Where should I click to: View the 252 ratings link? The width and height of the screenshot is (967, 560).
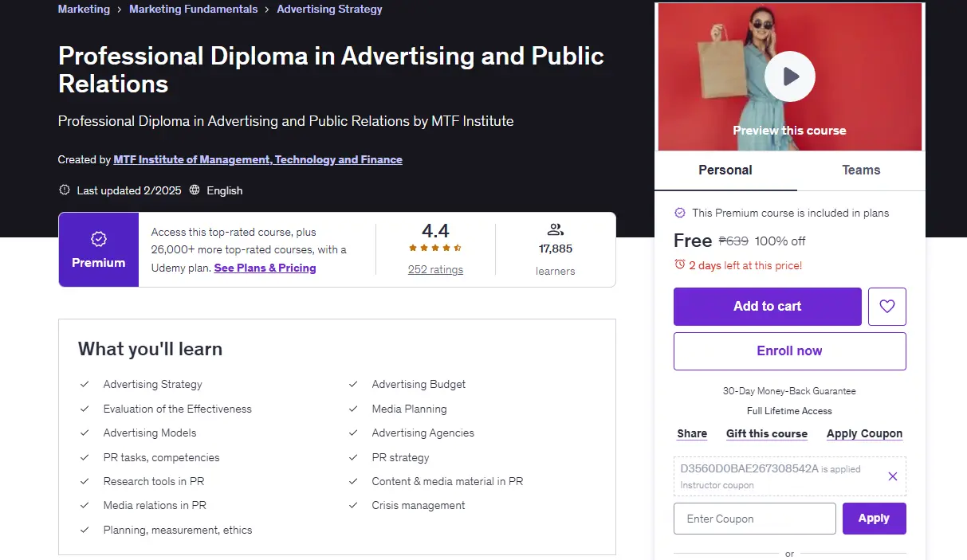[435, 269]
